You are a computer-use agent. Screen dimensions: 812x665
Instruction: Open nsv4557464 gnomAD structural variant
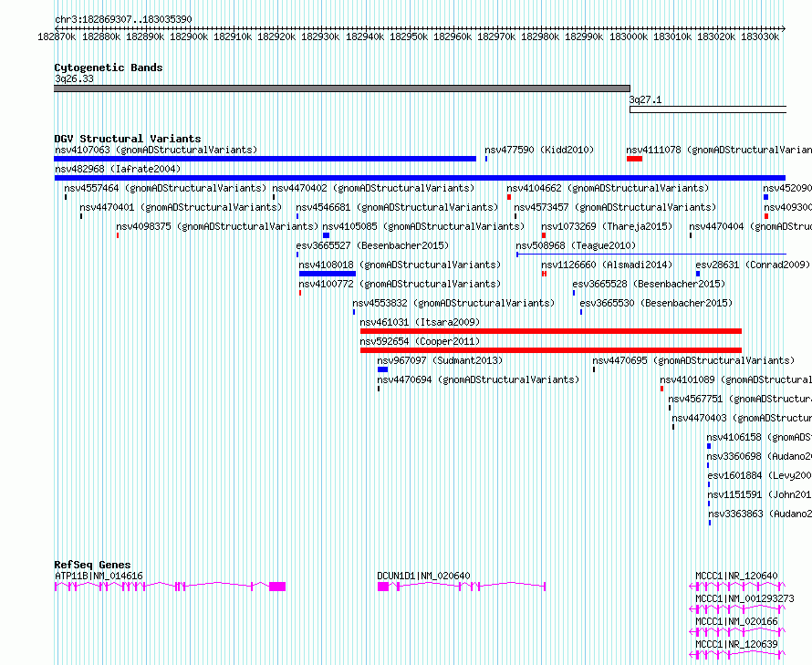[165, 188]
